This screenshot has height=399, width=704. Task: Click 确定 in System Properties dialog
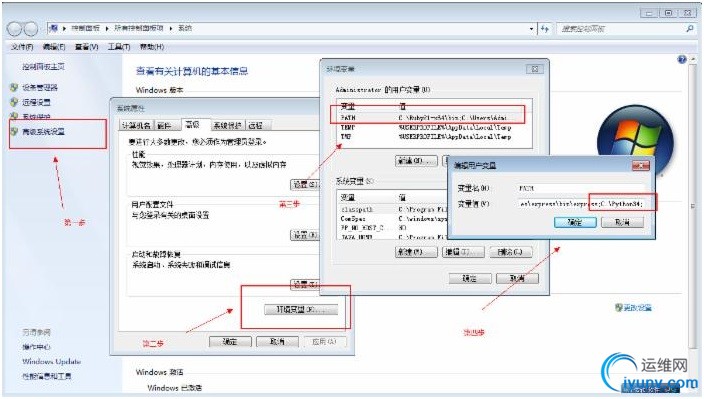[230, 342]
